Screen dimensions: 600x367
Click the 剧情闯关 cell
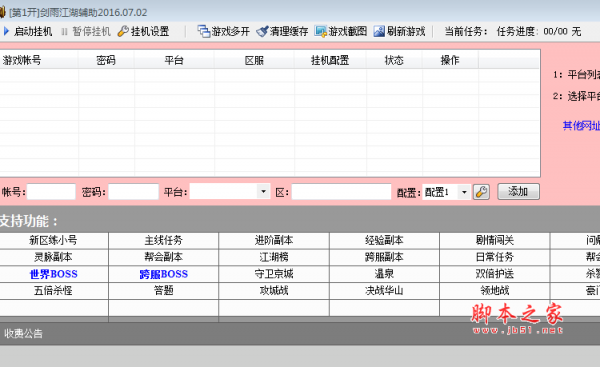[495, 240]
